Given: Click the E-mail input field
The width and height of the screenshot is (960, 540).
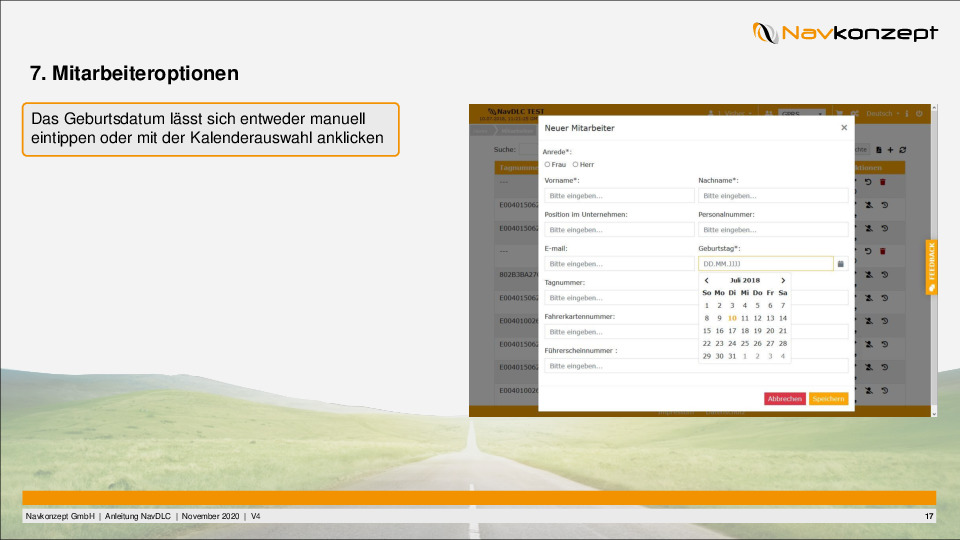Looking at the screenshot, I should 619,264.
